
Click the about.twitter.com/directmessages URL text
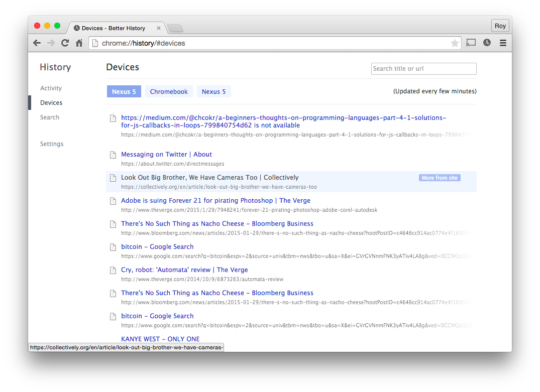pyautogui.click(x=172, y=164)
